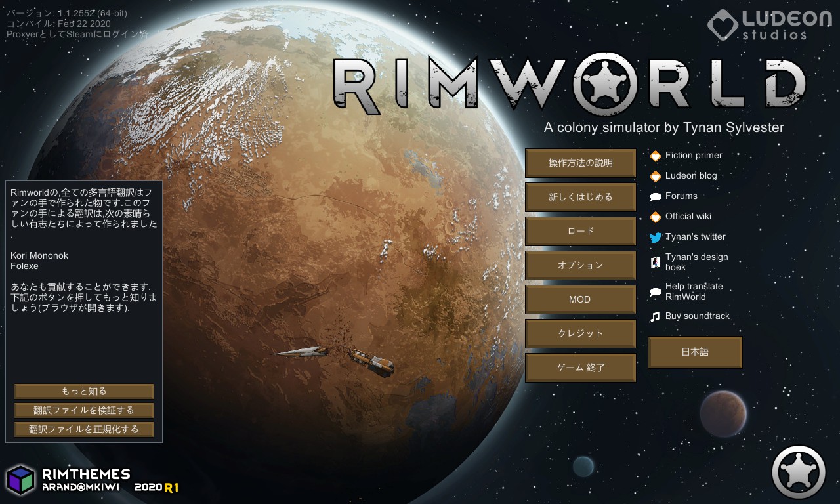
Task: Quit with ゲーム 終了 button
Action: click(x=580, y=367)
